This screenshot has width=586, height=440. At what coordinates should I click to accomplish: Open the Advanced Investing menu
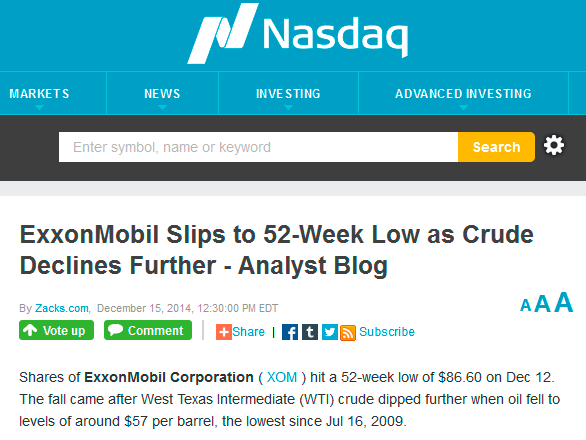click(x=463, y=93)
